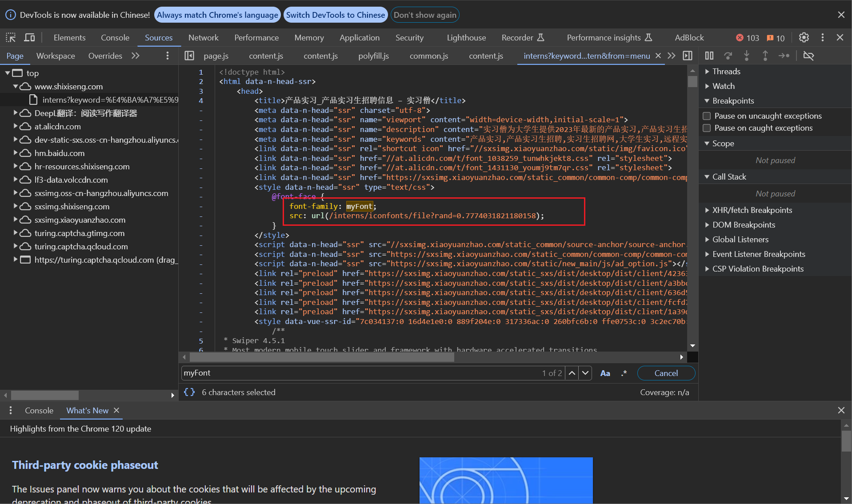
Task: Click Don't show again button
Action: pos(425,15)
